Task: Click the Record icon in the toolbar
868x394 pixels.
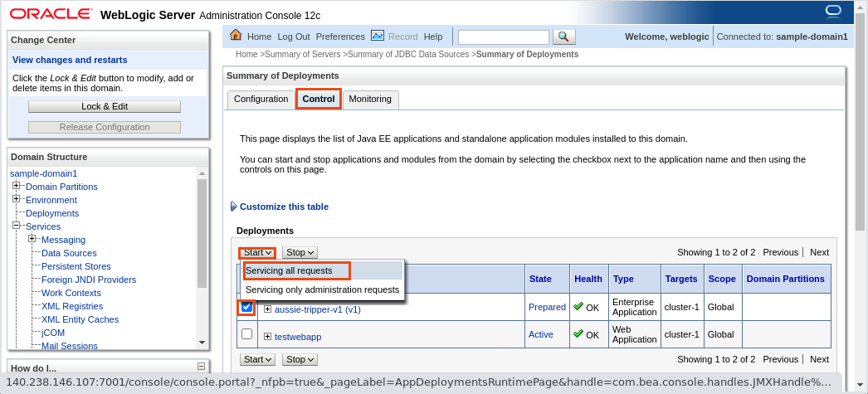Action: tap(378, 36)
